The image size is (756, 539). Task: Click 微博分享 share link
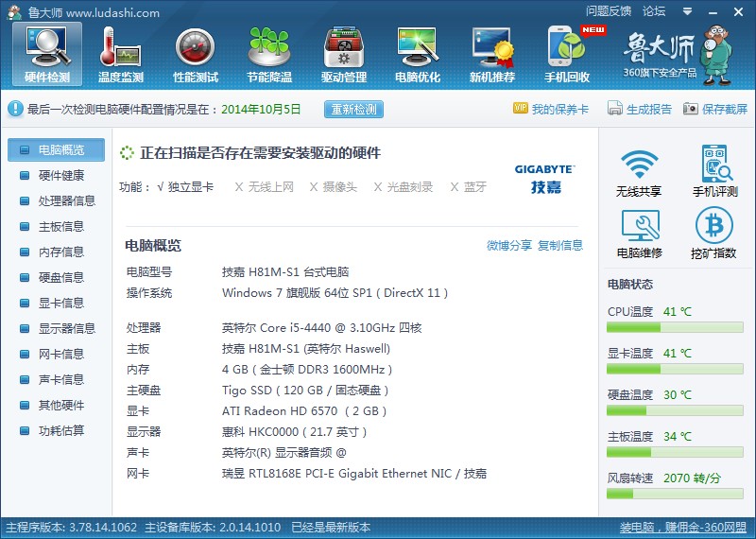[509, 246]
